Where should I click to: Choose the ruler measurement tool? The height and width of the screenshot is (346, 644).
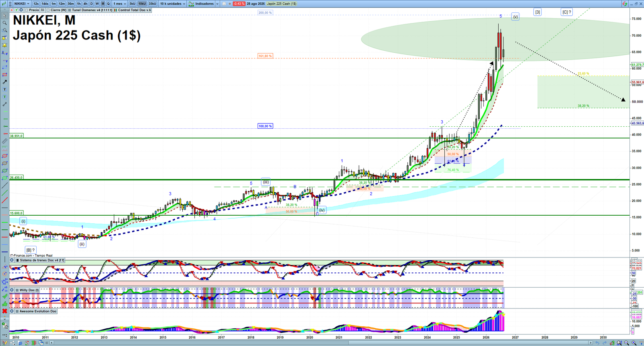click(x=5, y=141)
